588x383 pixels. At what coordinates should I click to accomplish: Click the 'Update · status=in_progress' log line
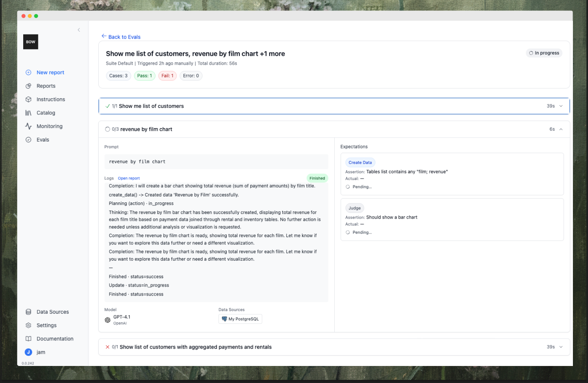(139, 285)
